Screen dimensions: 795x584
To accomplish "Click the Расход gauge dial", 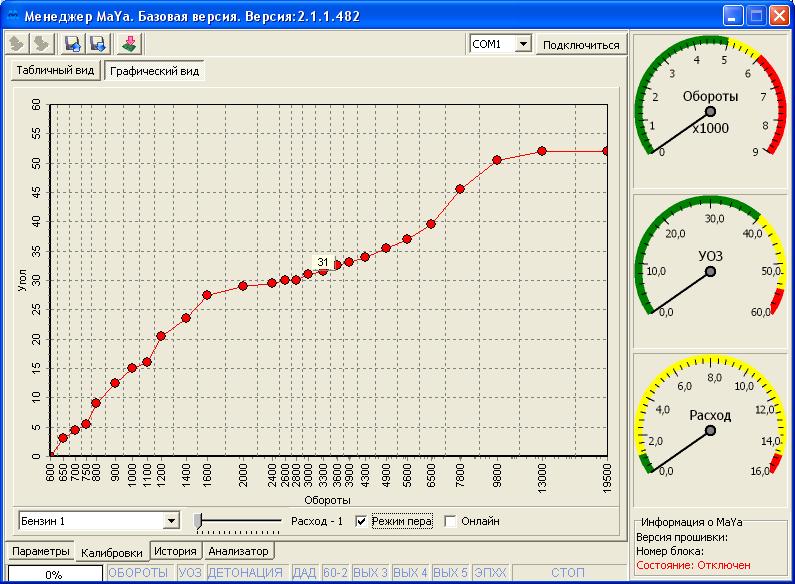I will pyautogui.click(x=710, y=430).
